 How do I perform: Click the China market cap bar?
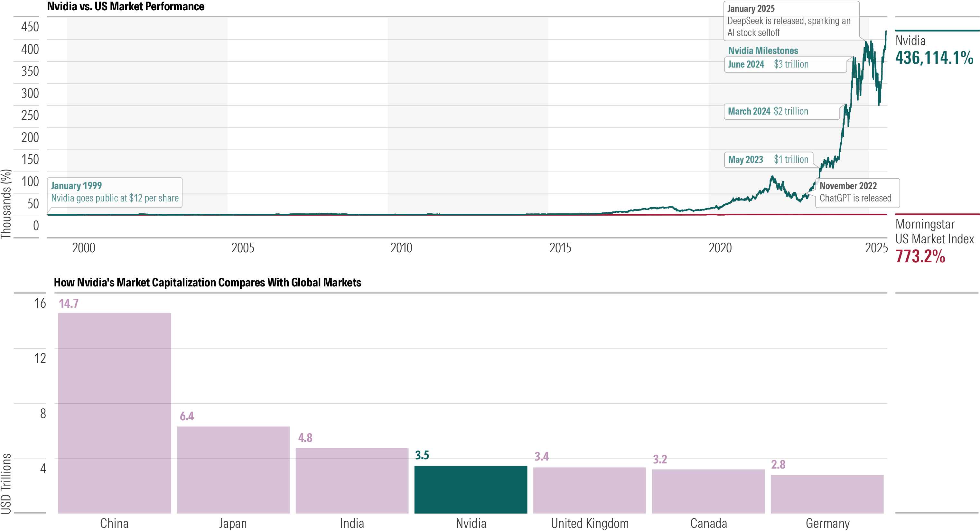click(x=115, y=413)
